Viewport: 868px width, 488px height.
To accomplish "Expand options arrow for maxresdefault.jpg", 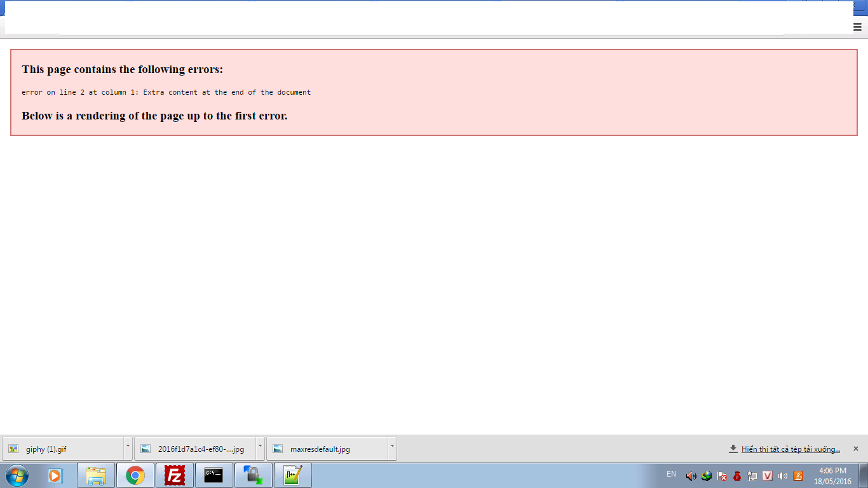I will pos(392,448).
